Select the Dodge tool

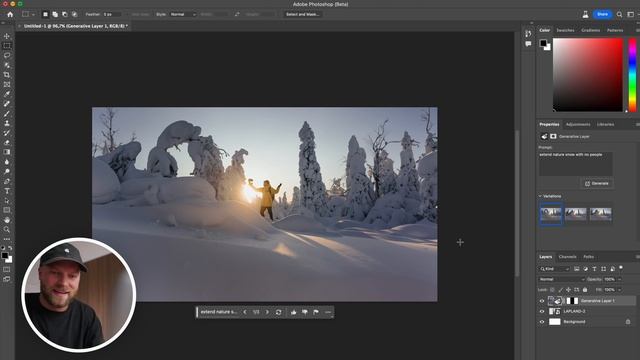[7, 171]
